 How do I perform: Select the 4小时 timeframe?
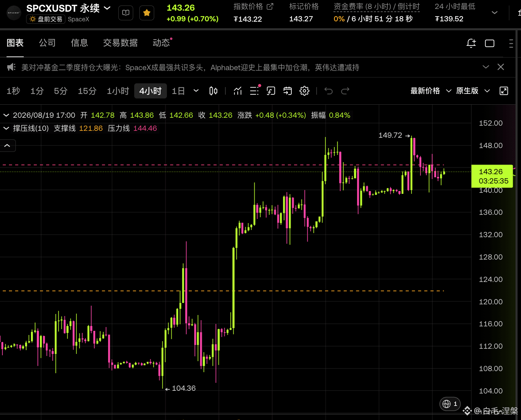tap(150, 91)
